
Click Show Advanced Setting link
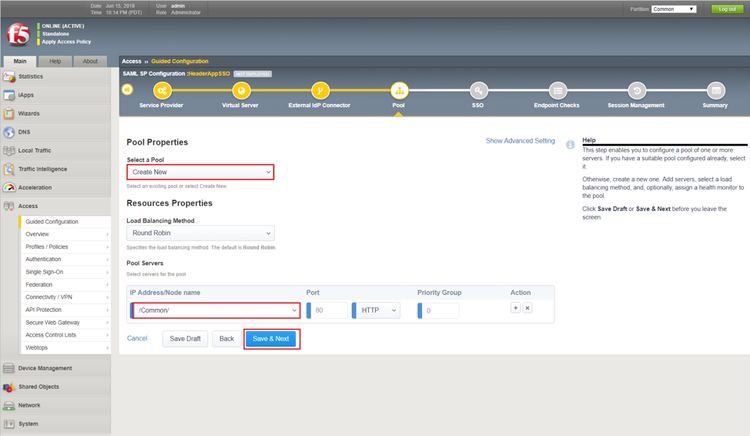pos(520,141)
